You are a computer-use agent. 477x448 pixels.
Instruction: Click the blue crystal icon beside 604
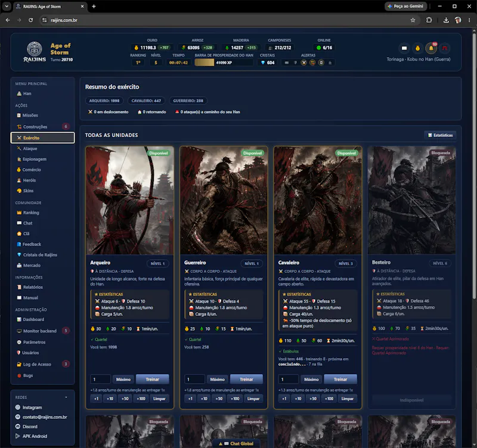[x=263, y=63]
